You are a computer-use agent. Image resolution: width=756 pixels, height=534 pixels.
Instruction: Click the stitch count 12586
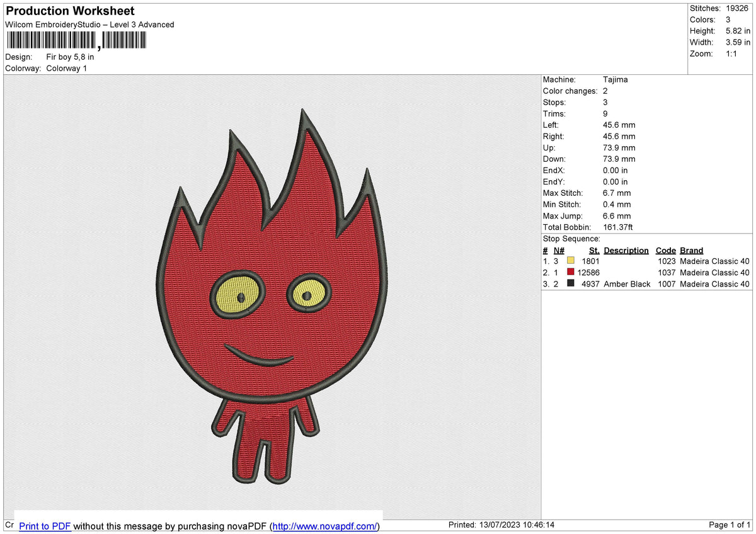pos(588,273)
